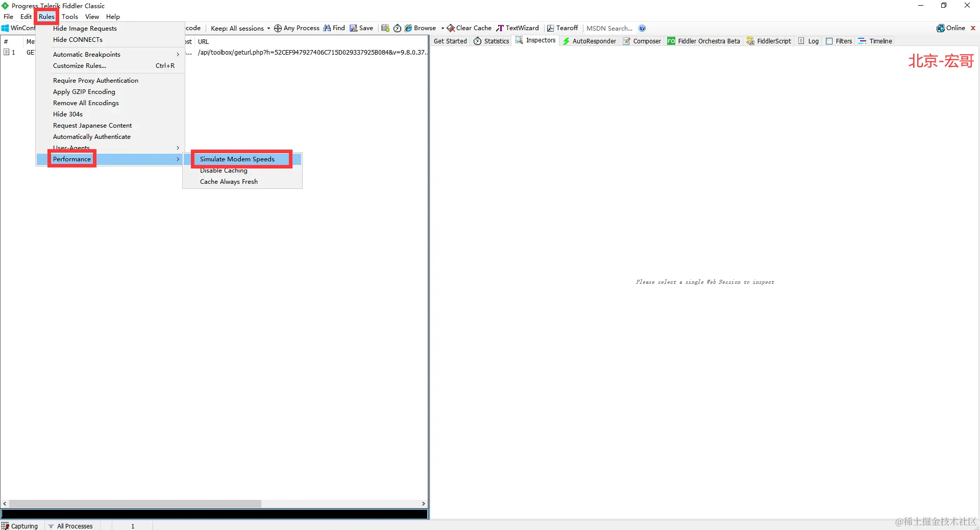
Task: Click the horizontal scrollbar thumb
Action: point(135,503)
